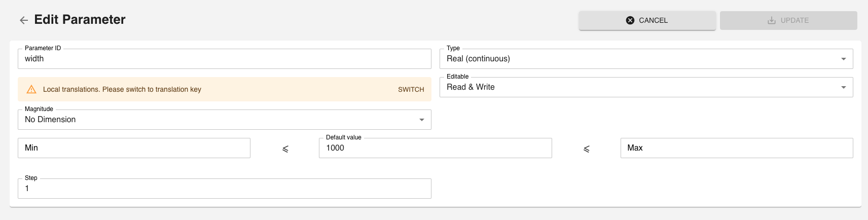Viewport: 868px width, 220px height.
Task: Click the circled X icon on Cancel
Action: (630, 20)
